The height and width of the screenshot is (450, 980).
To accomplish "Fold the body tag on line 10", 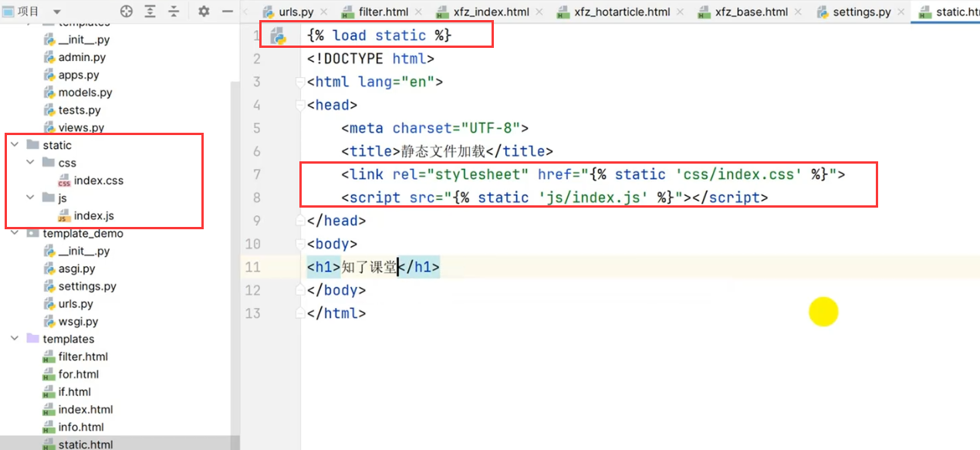I will tap(300, 244).
